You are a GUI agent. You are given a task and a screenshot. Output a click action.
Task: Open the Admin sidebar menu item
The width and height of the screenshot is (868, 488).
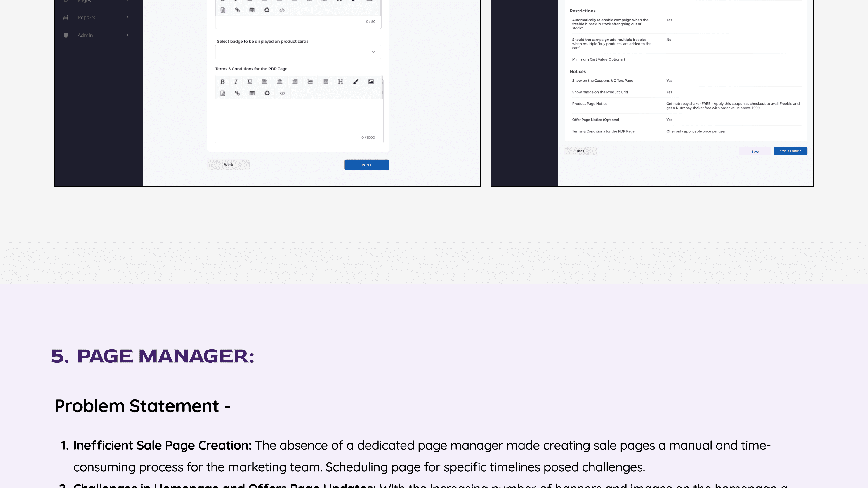tap(96, 35)
